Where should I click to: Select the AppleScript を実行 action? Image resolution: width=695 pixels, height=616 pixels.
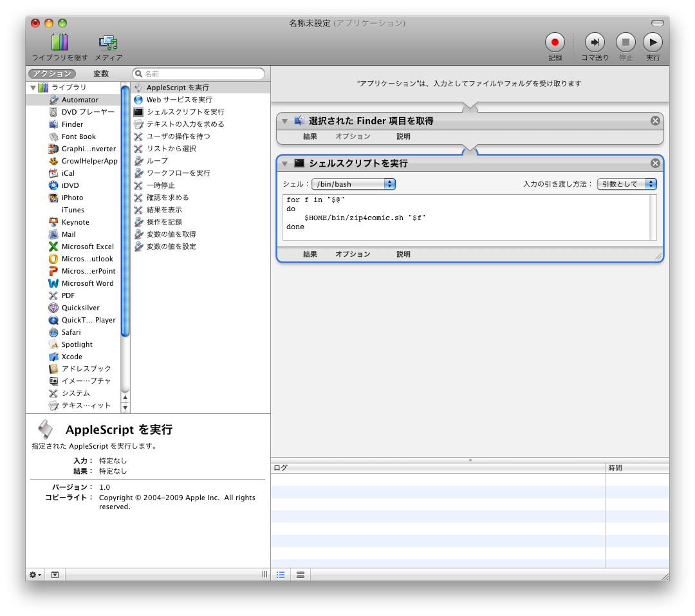pos(201,88)
